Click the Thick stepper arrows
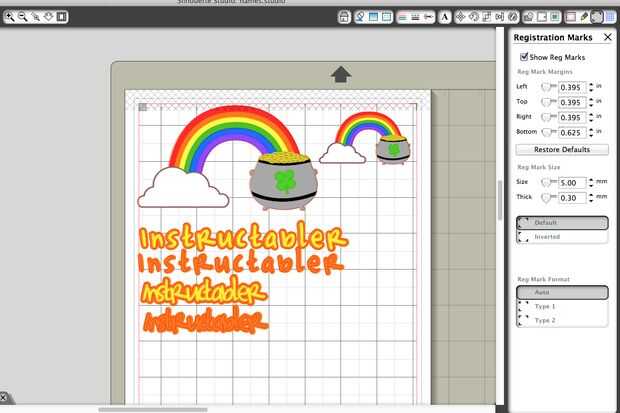This screenshot has height=413, width=620. click(591, 198)
